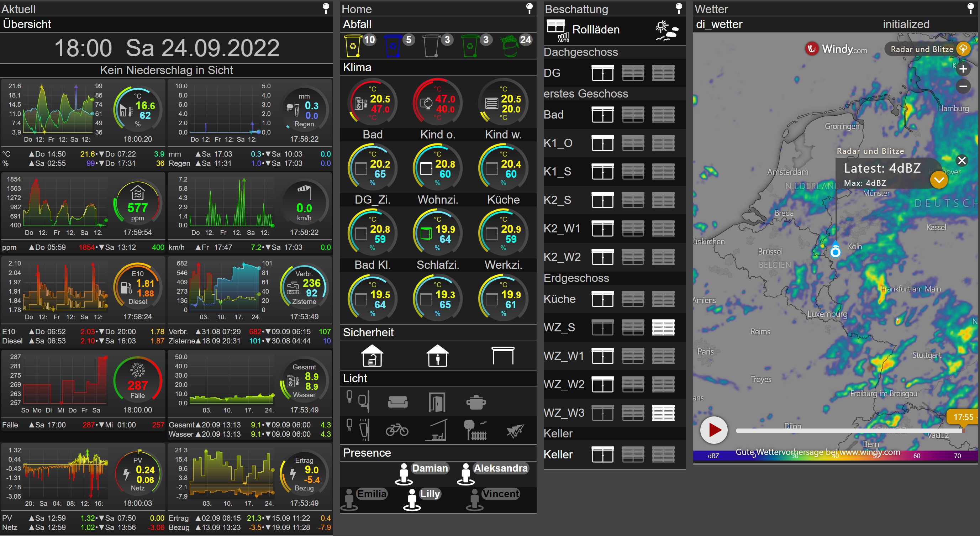This screenshot has height=536, width=980.
Task: Click the dBZ color scale legend
Action: click(x=835, y=455)
